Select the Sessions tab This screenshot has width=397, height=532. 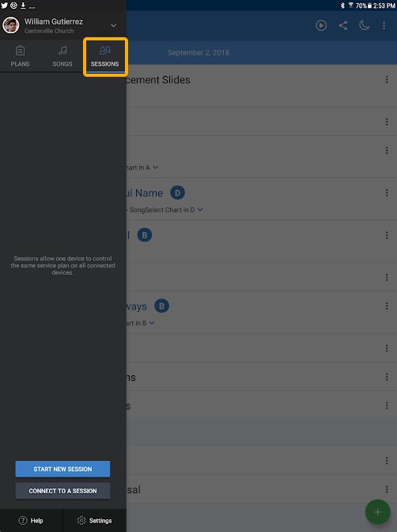coord(104,56)
